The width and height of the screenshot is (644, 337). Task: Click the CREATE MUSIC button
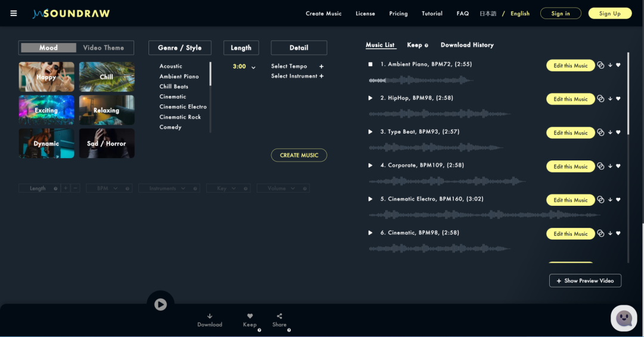pos(299,155)
